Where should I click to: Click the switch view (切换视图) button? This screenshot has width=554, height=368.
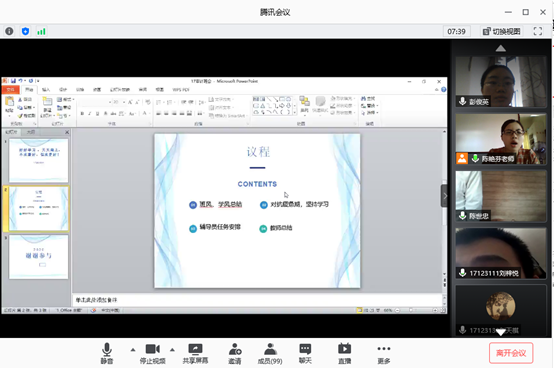coord(502,31)
